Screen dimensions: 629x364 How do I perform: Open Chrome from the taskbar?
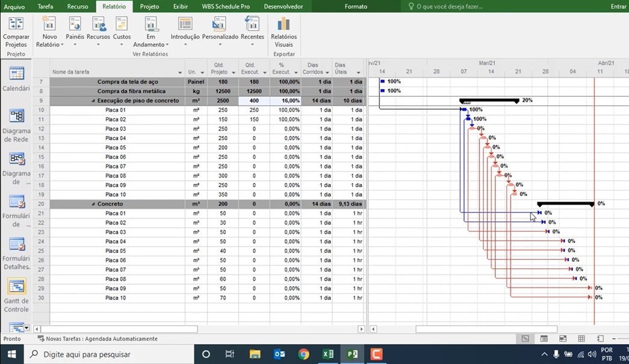[x=304, y=354]
